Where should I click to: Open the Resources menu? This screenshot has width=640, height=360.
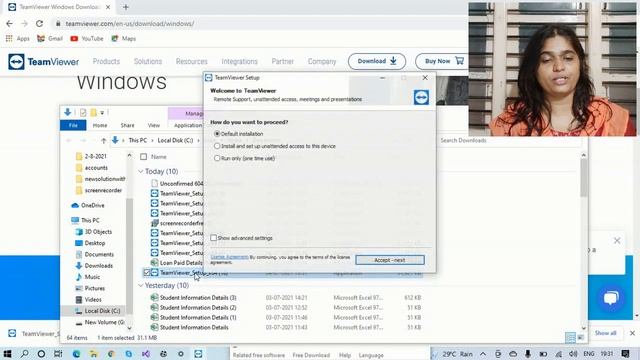191,61
